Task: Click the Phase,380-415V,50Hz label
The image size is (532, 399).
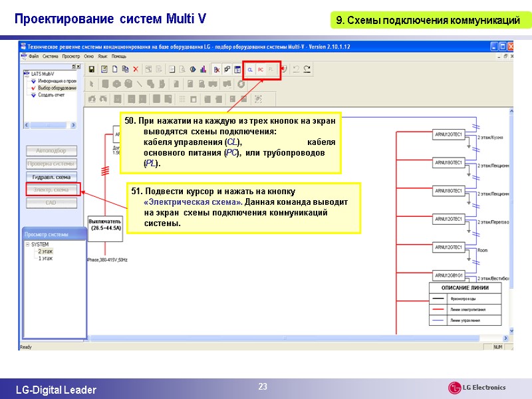Action: click(x=107, y=260)
